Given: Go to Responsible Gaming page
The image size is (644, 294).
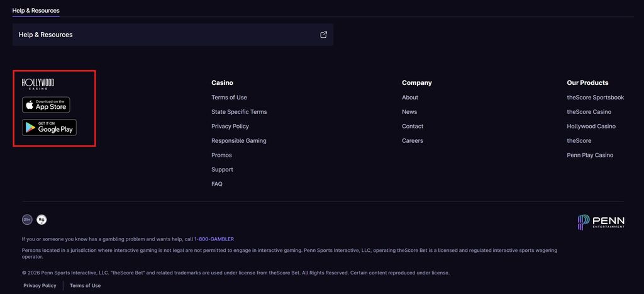Looking at the screenshot, I should click(x=239, y=140).
